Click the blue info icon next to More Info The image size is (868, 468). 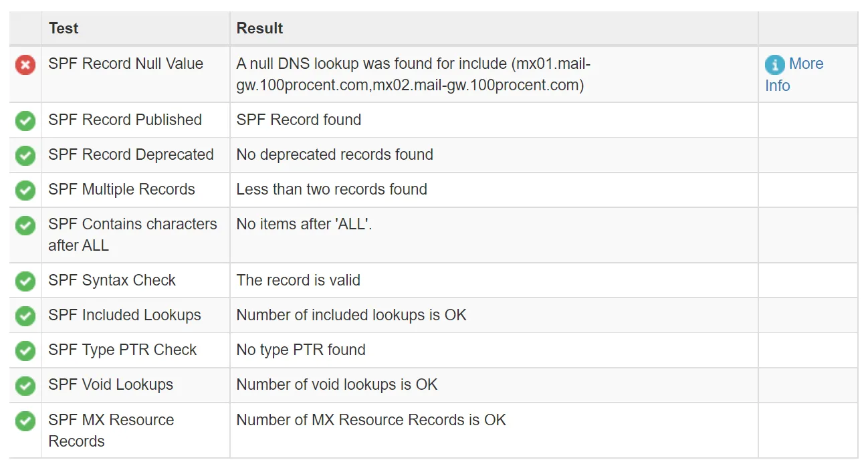[775, 65]
